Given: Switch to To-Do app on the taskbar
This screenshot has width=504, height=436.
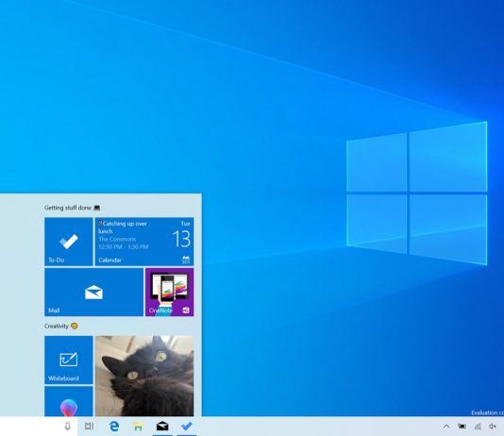Looking at the screenshot, I should coord(187,427).
